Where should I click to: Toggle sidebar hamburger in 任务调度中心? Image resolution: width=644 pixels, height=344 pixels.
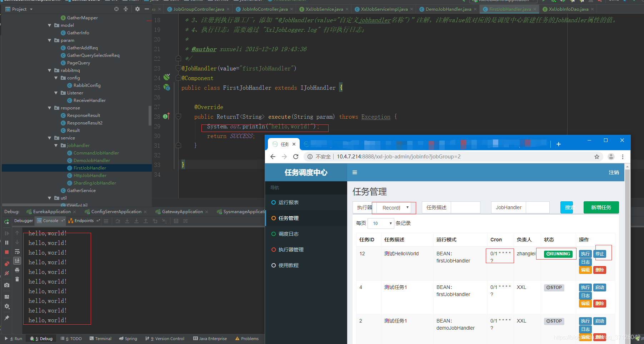[x=355, y=172]
